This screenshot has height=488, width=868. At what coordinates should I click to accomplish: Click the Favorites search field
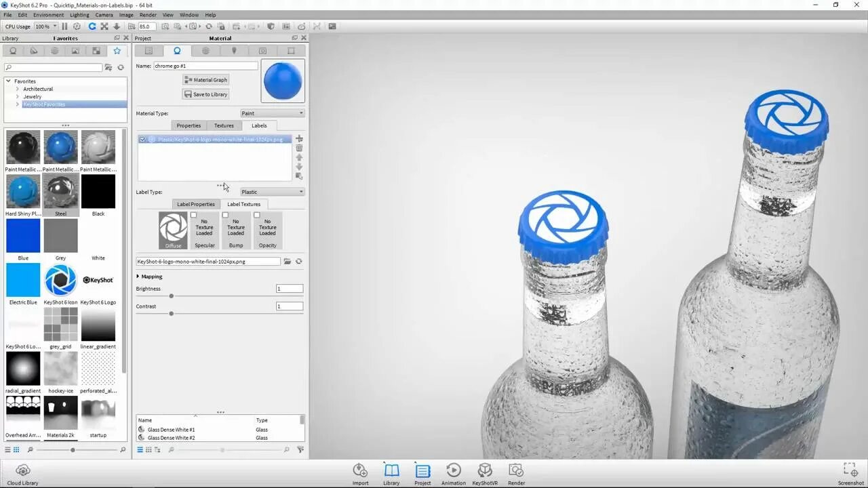point(53,67)
